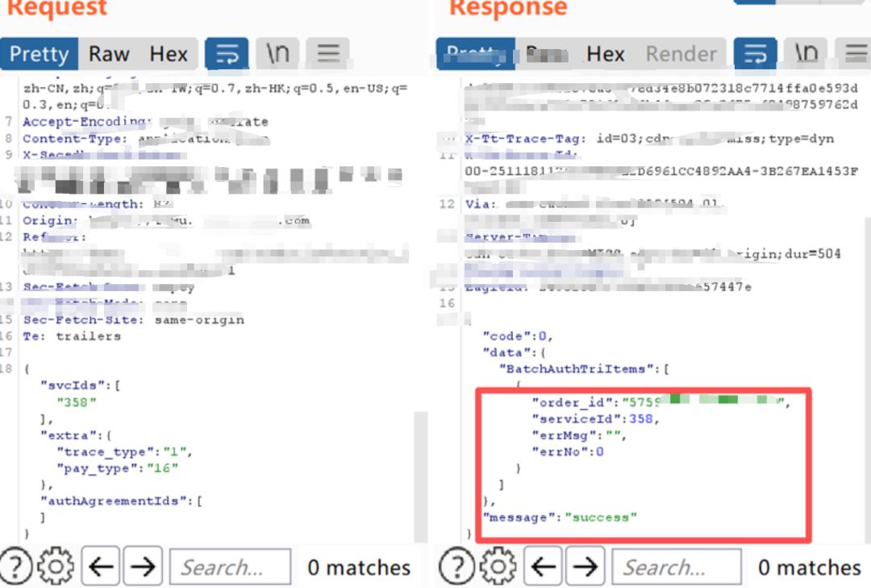This screenshot has height=588, width=871.
Task: Go to previous match in Response search
Action: [544, 567]
